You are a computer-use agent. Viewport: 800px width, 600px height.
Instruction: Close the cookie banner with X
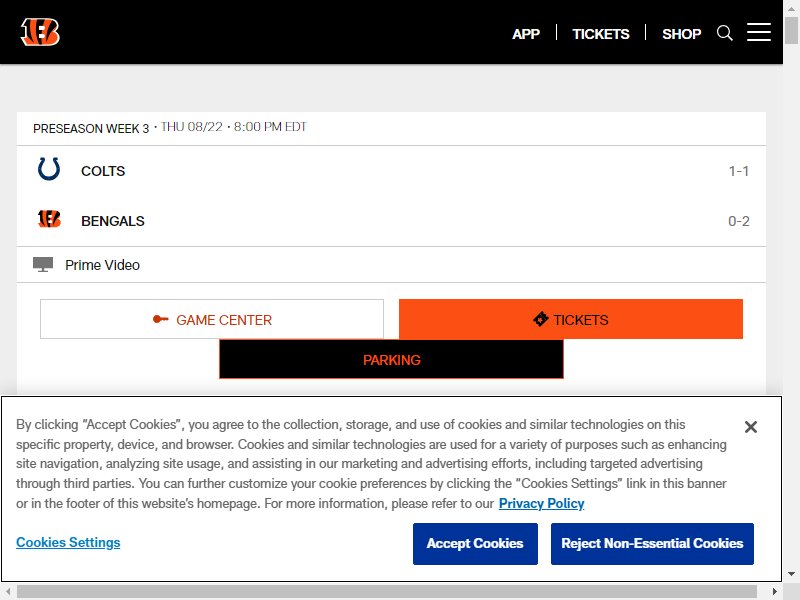[x=751, y=427]
